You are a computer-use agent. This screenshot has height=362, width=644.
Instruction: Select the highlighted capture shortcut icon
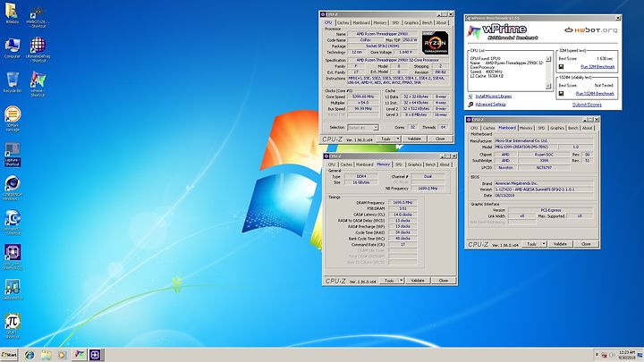[13, 155]
